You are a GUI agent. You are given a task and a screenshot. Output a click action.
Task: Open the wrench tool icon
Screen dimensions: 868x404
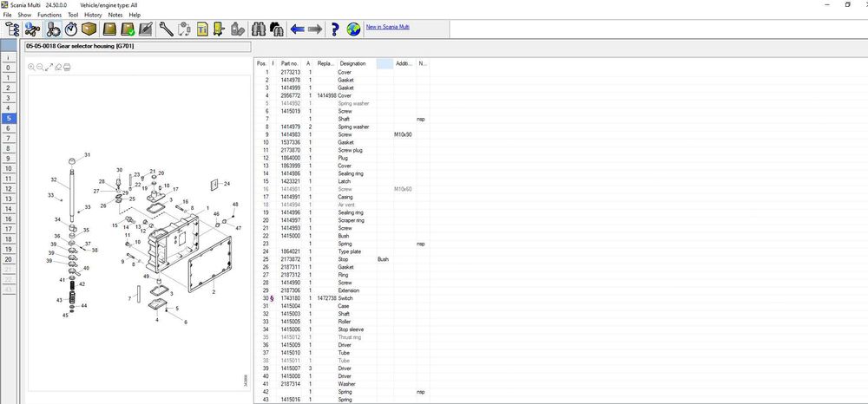tap(166, 29)
